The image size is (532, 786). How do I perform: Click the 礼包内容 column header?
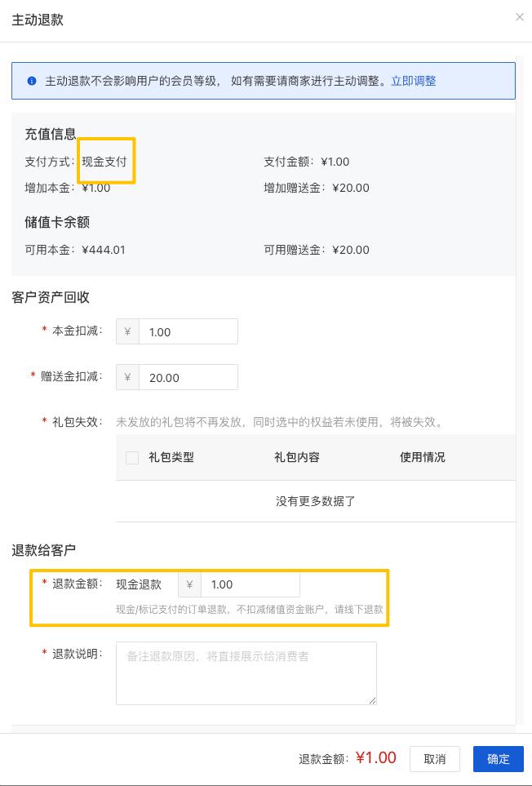click(297, 457)
